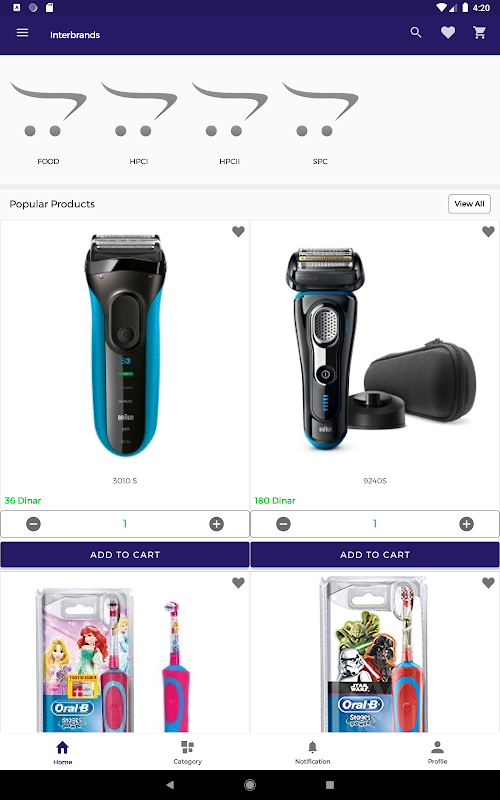500x800 pixels.
Task: Select the HPCI category icon
Action: click(x=139, y=110)
